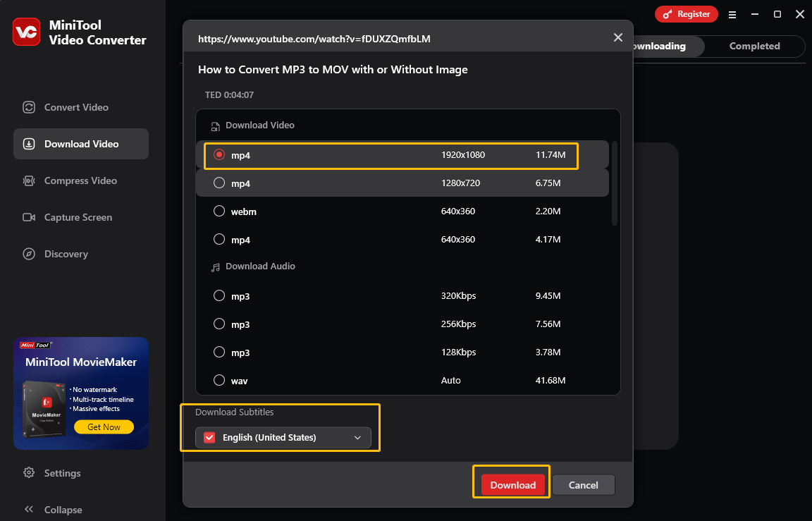Switch to the Completed tab

click(754, 46)
